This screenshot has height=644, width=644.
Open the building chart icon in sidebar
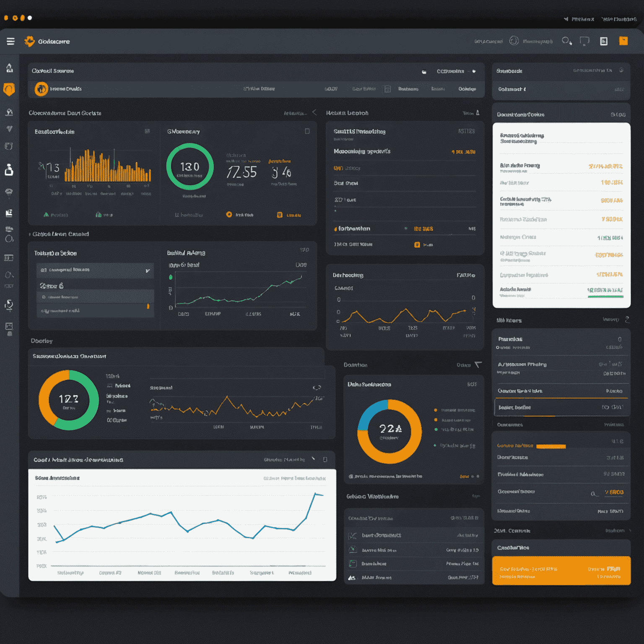(9, 213)
